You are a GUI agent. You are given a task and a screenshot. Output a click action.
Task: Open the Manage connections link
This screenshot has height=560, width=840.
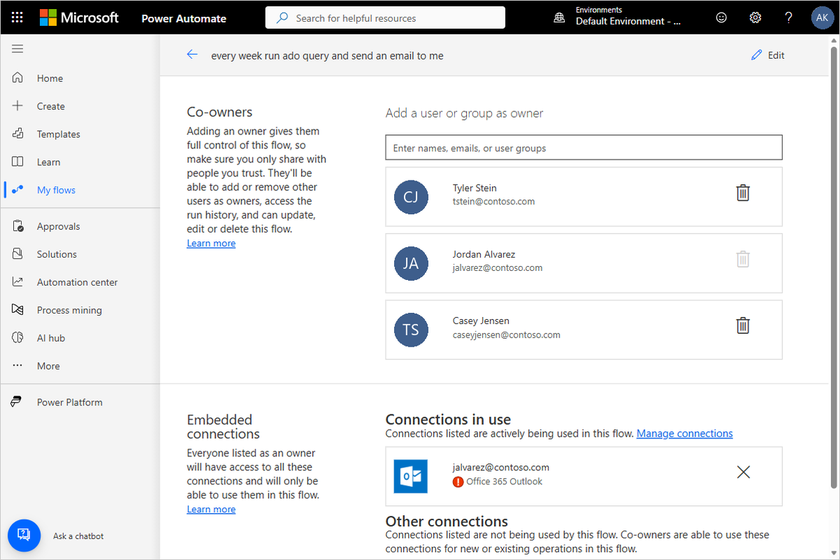pos(684,434)
